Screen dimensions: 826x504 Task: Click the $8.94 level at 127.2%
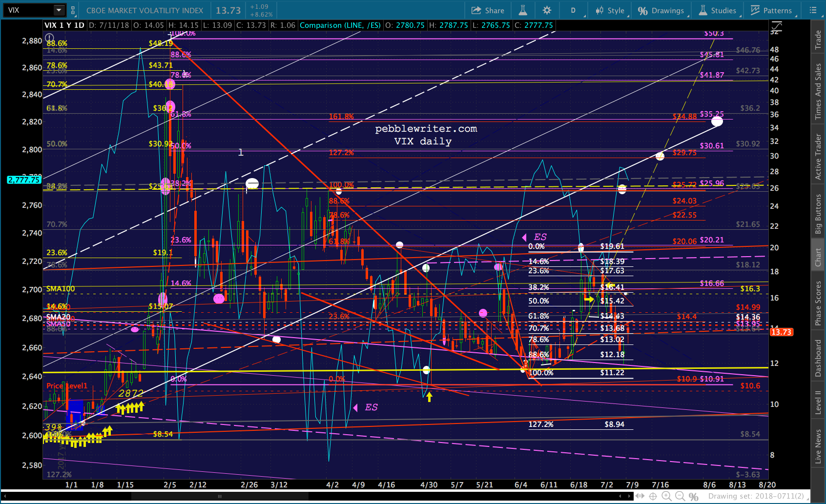615,424
